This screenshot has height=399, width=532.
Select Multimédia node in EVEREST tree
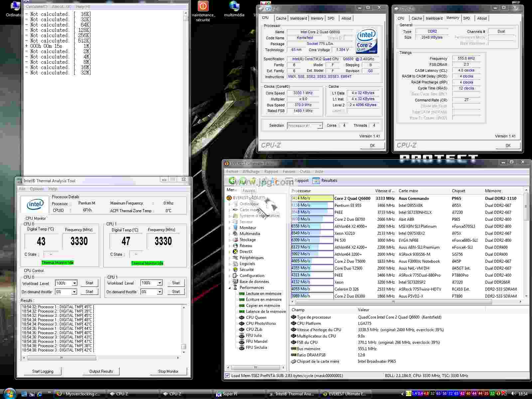point(250,234)
